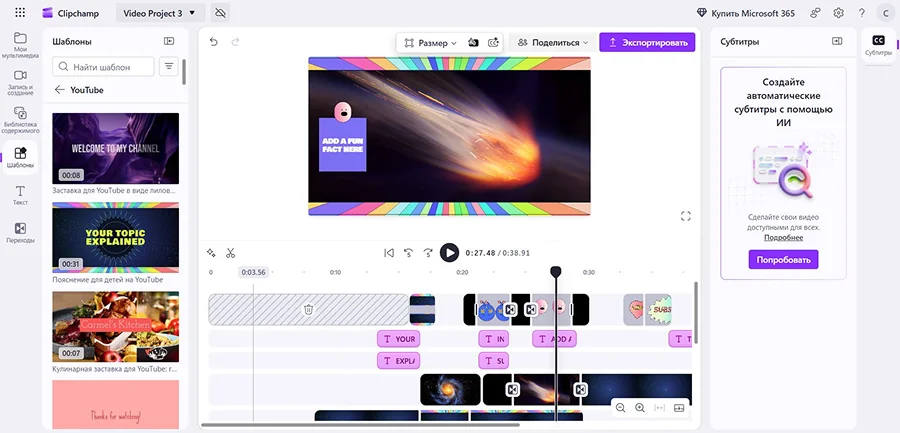
Task: Redo the last action
Action: pos(235,42)
